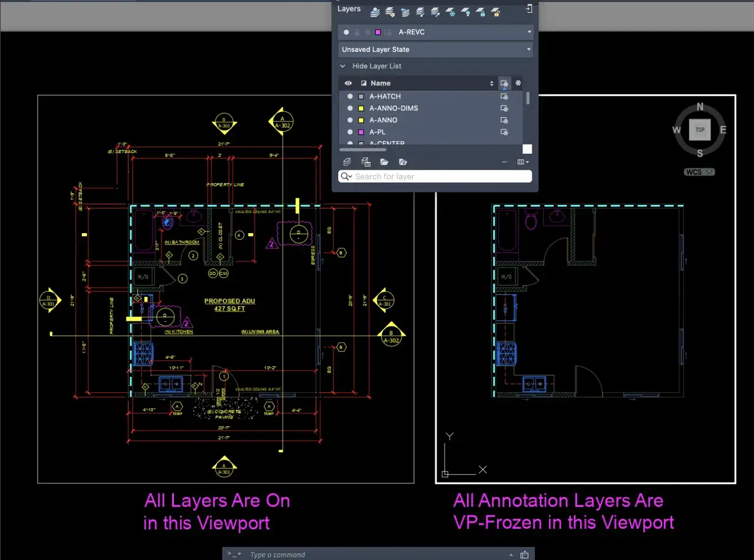Click the W compass direction on ViewCube
The image size is (754, 560).
coord(677,130)
